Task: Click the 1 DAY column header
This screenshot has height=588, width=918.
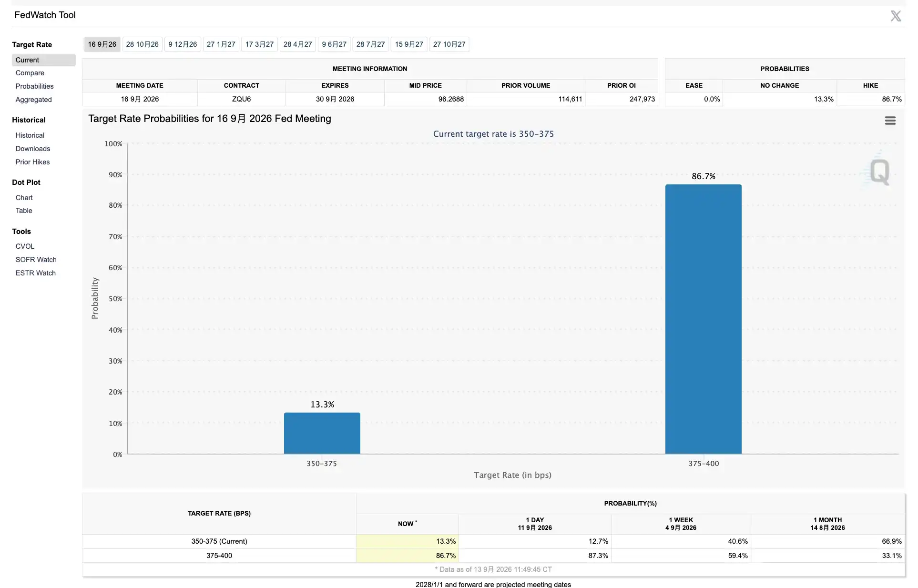Action: [x=535, y=524]
